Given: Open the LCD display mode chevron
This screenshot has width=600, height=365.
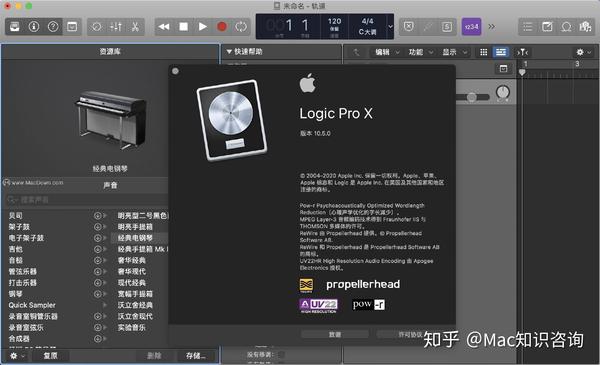Looking at the screenshot, I should 390,26.
